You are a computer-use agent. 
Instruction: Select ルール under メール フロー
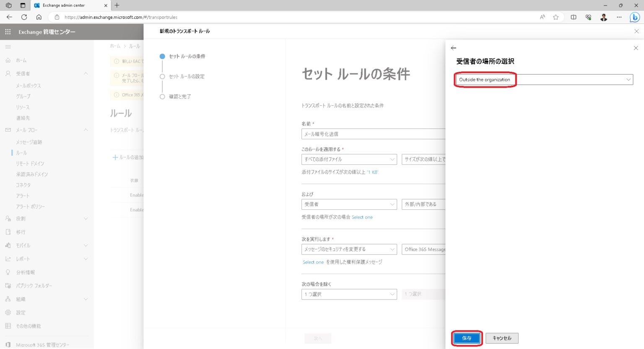(x=21, y=153)
